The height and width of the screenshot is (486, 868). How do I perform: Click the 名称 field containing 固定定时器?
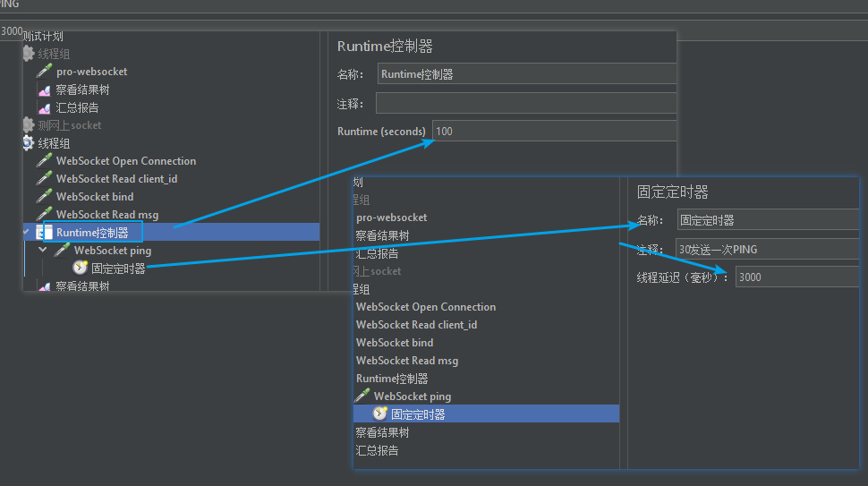(x=768, y=220)
